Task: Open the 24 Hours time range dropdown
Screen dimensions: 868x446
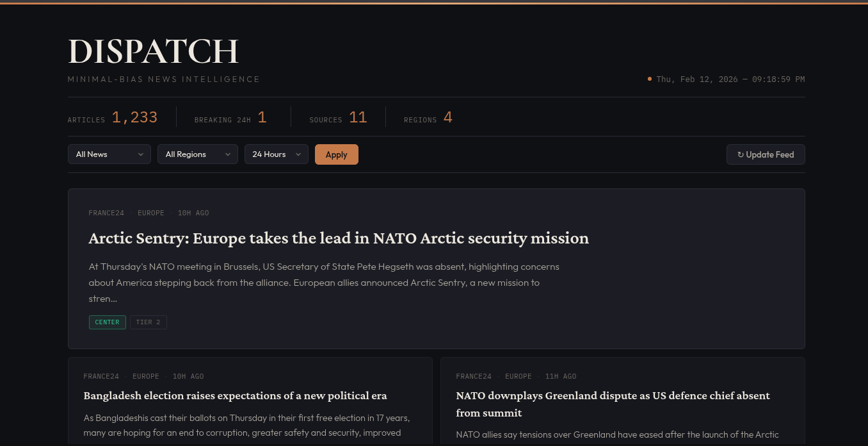Action: click(276, 154)
